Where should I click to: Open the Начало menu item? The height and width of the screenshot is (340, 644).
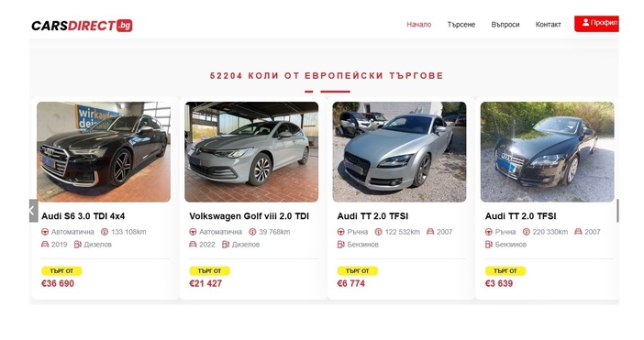point(419,25)
